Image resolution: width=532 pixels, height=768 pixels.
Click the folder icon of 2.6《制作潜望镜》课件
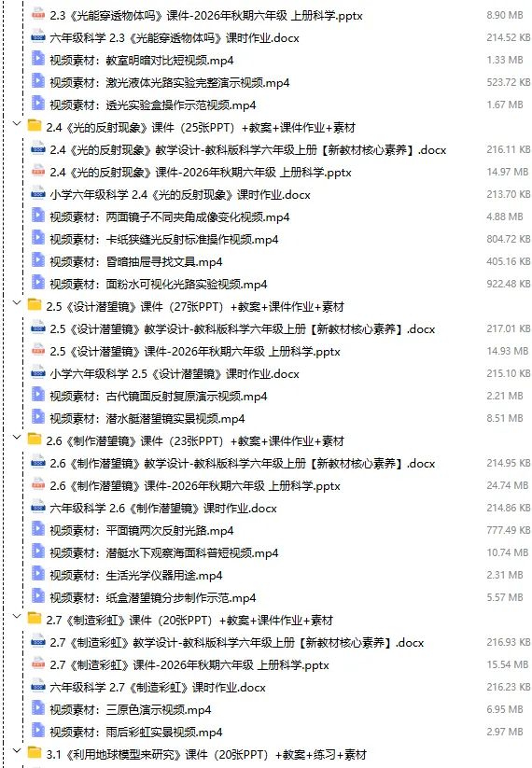[x=35, y=440]
